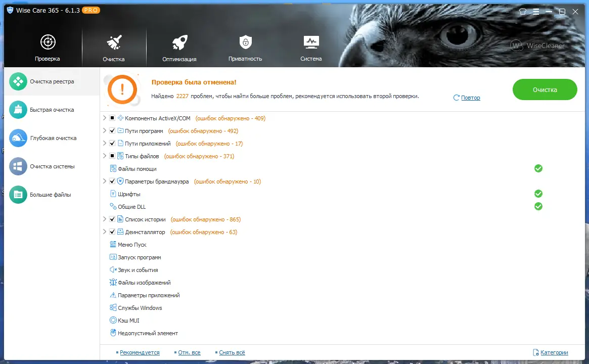Select the Меню Пуск row text

tap(132, 245)
